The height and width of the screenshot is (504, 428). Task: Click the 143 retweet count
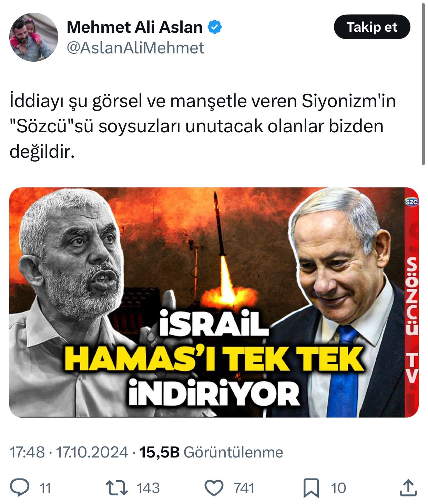pos(149,488)
